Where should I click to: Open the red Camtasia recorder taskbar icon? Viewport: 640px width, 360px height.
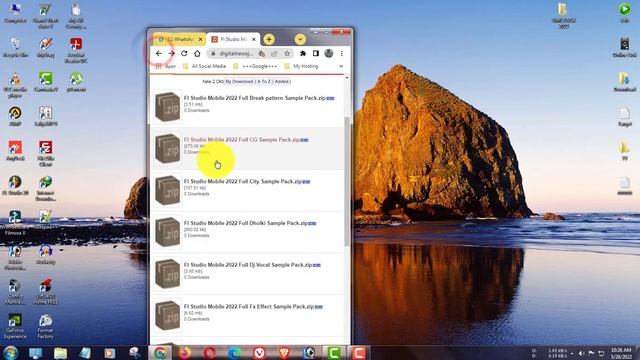[x=358, y=353]
